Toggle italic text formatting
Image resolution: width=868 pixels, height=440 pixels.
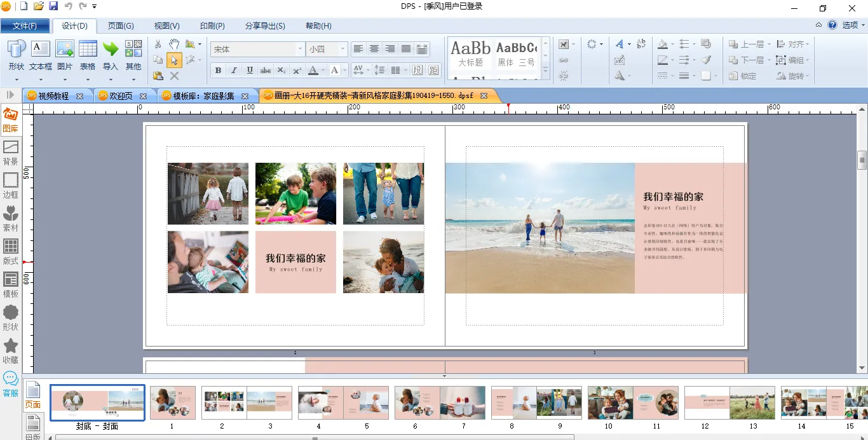coord(234,70)
